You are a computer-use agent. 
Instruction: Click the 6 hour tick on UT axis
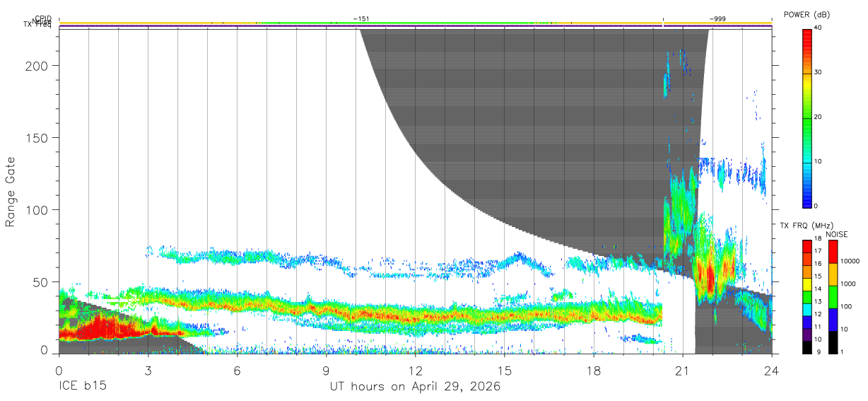(237, 371)
